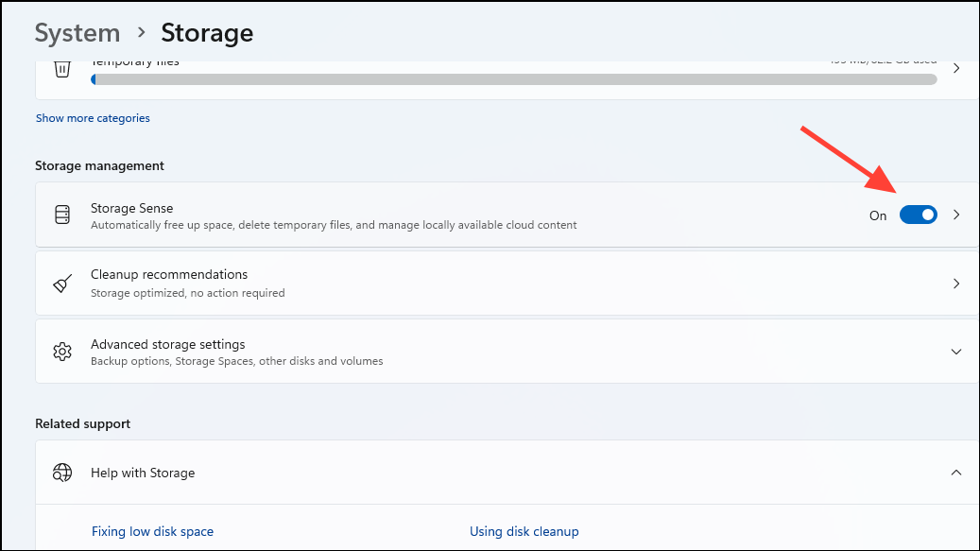Screen dimensions: 980x551
Task: Open Cleanup recommendations arrow
Action: [x=956, y=284]
